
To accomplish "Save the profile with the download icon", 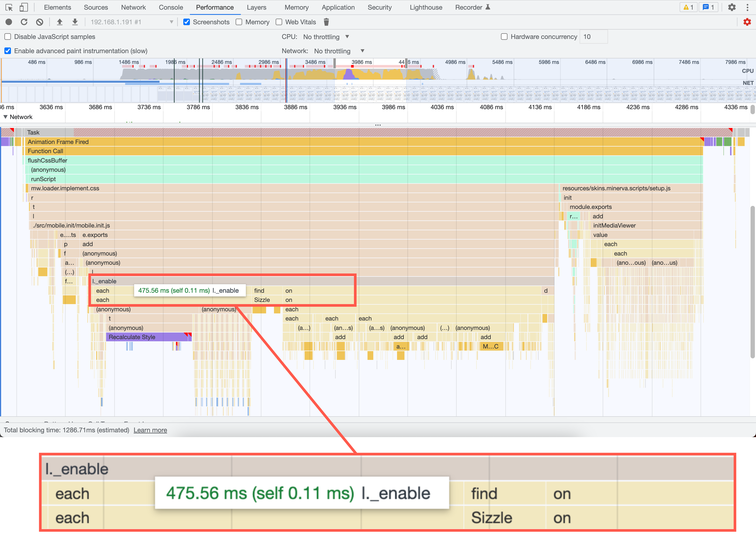I will pos(75,22).
